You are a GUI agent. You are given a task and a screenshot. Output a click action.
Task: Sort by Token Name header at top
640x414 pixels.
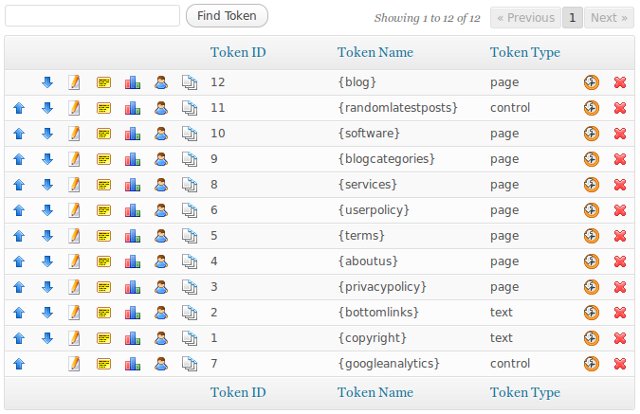(x=375, y=52)
